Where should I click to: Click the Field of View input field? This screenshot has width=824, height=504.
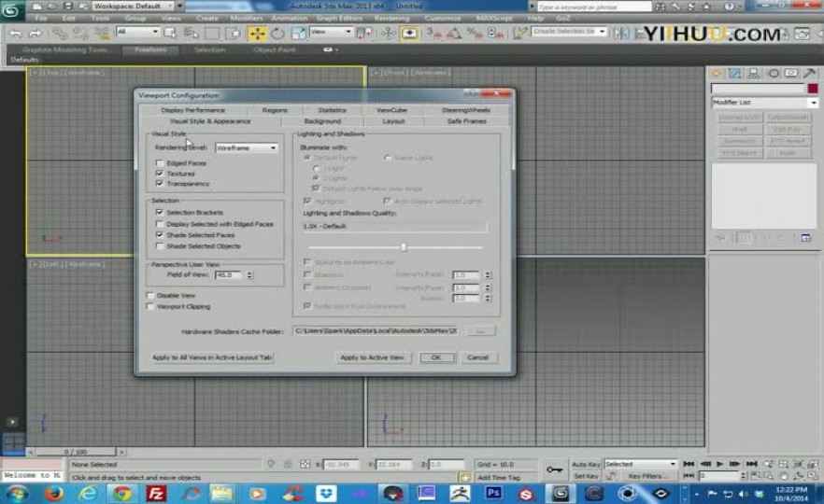pyautogui.click(x=229, y=274)
